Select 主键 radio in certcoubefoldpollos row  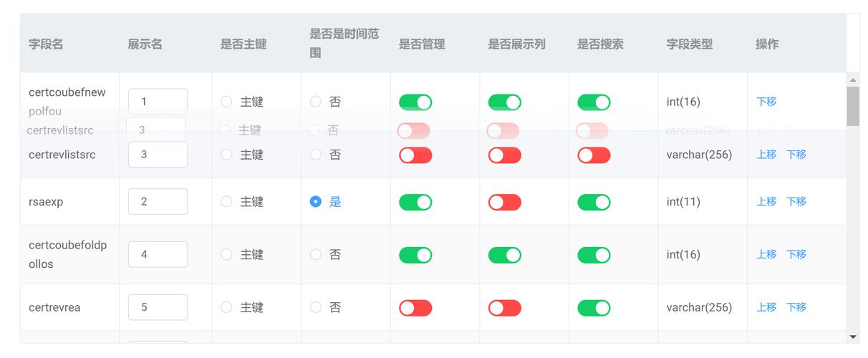(226, 254)
